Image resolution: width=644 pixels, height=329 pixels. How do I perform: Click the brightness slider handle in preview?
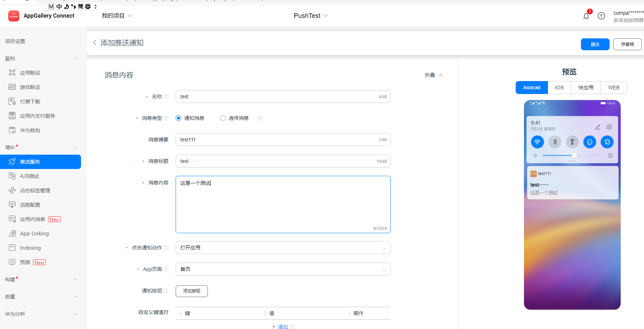pyautogui.click(x=574, y=155)
